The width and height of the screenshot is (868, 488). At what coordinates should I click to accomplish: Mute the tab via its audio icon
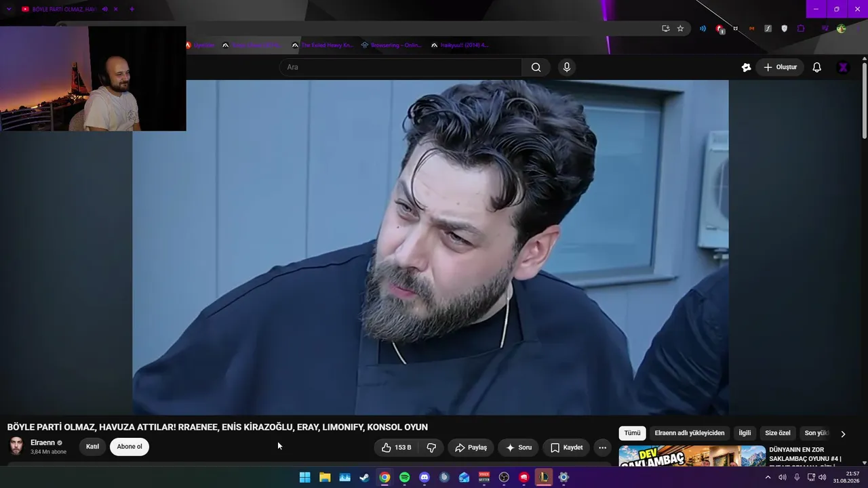(105, 9)
